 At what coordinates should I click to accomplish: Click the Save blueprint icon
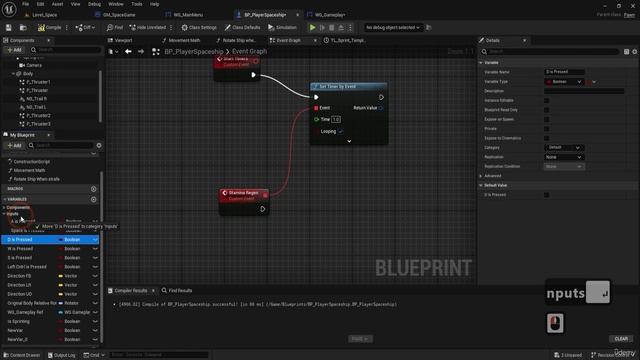(9, 27)
